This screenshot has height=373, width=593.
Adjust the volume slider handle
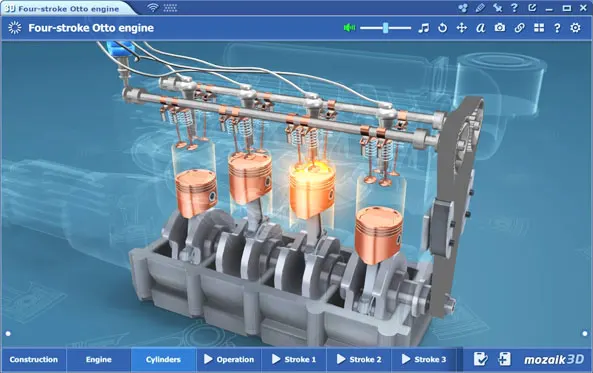(385, 28)
